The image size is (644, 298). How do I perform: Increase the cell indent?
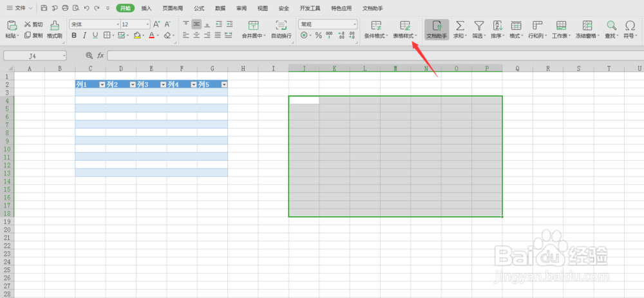point(229,24)
